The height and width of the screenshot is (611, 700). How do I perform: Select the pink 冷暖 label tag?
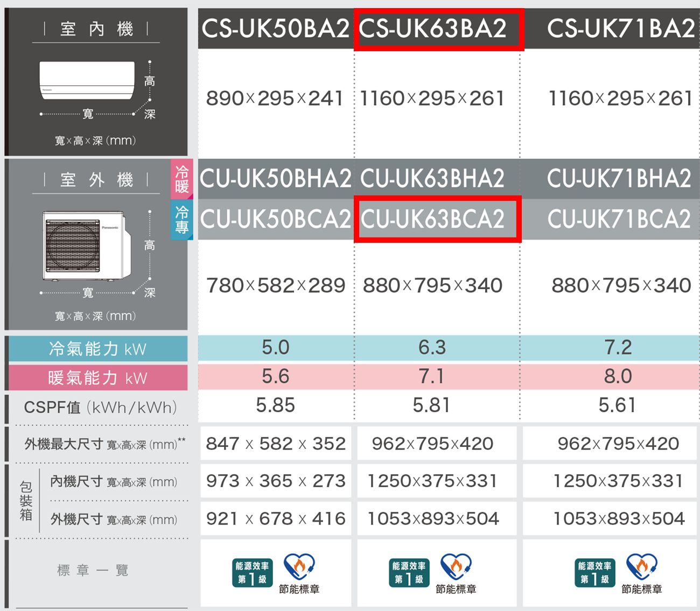pos(181,179)
